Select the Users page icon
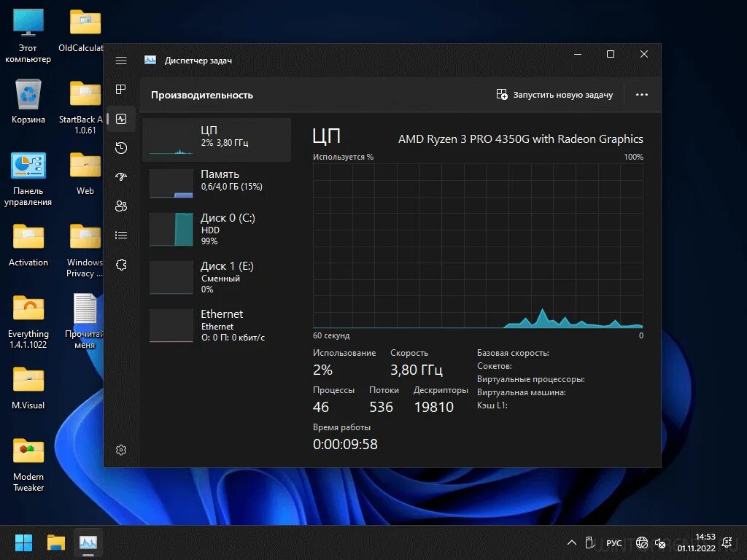 point(121,206)
